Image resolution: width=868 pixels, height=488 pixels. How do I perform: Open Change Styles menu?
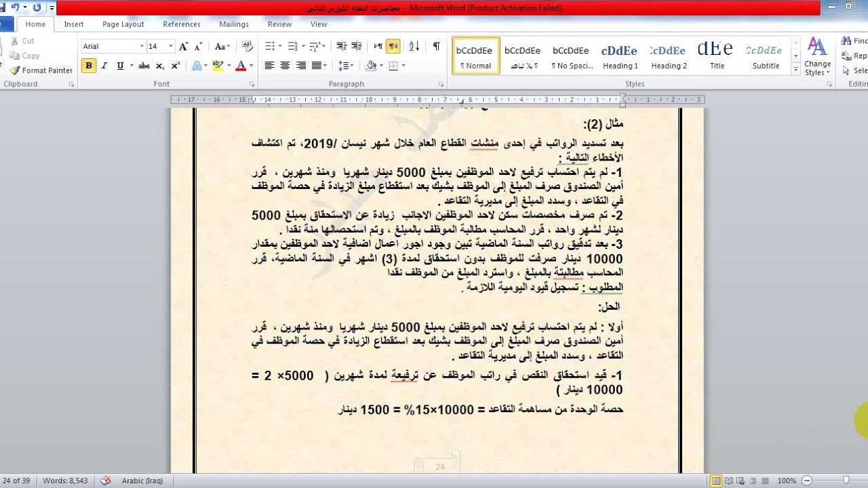(x=817, y=57)
